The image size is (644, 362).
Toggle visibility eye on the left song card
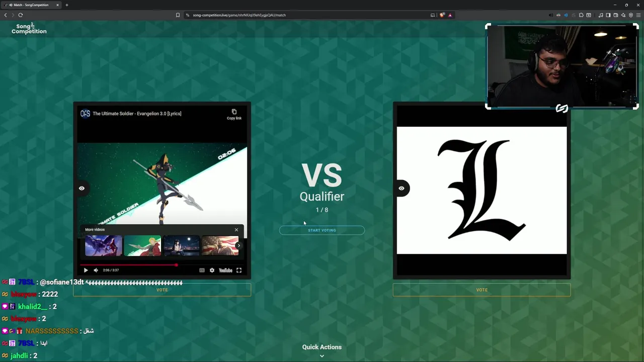(x=82, y=188)
